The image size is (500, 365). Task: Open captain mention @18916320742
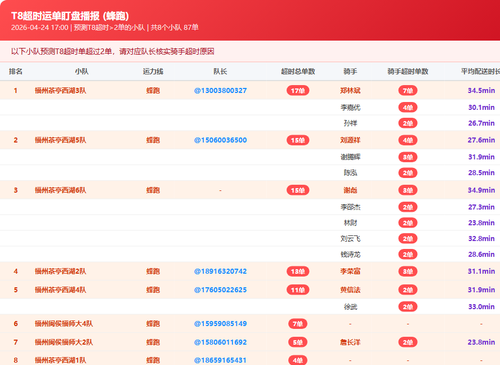click(x=220, y=271)
